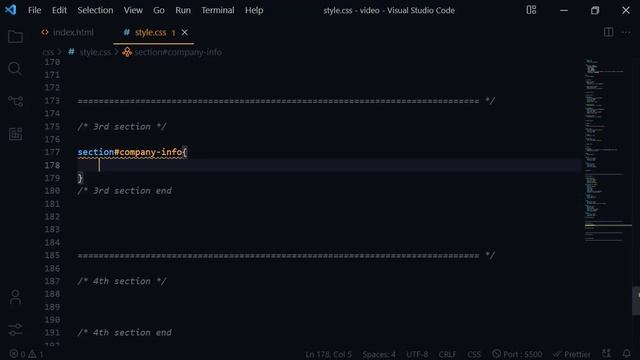Open the Source Control view
This screenshot has height=360, width=640.
[16, 101]
